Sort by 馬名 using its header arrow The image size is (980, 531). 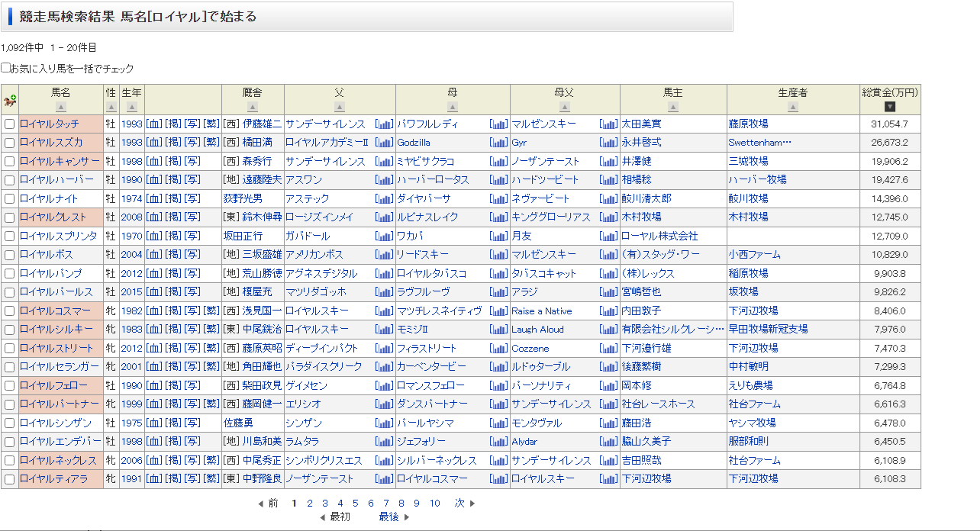61,107
